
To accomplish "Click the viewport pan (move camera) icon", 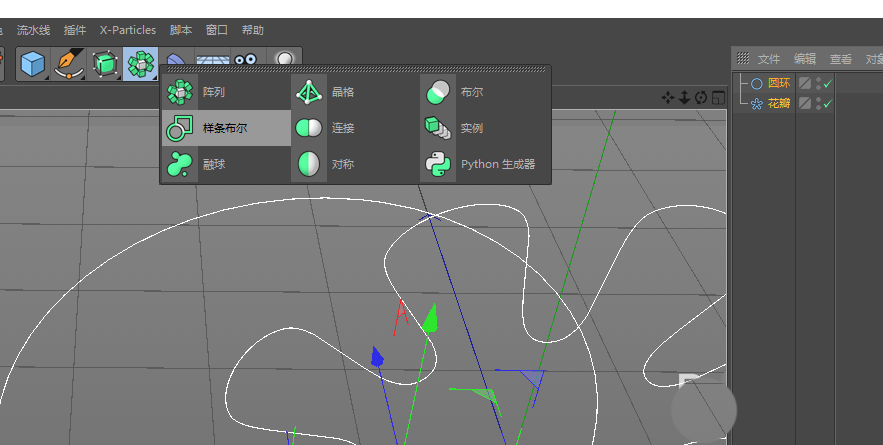I will [x=668, y=97].
